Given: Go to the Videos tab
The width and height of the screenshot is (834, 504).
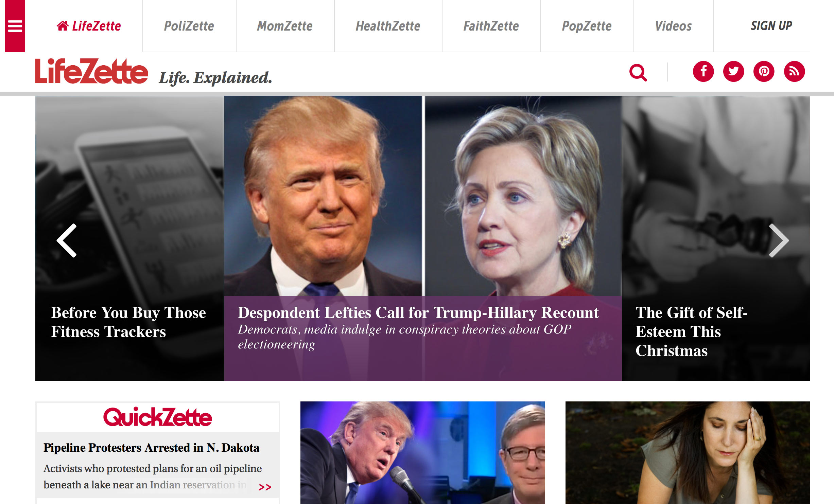Looking at the screenshot, I should click(673, 26).
